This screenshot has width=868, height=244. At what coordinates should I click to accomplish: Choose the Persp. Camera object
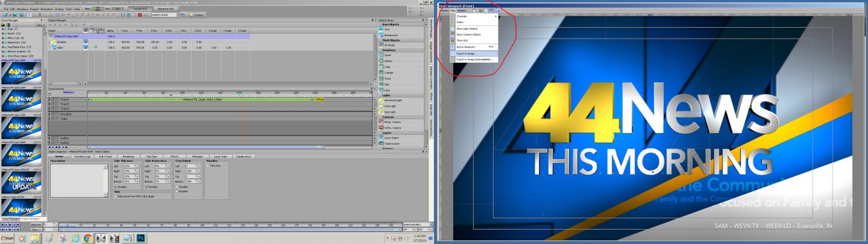pyautogui.click(x=392, y=122)
